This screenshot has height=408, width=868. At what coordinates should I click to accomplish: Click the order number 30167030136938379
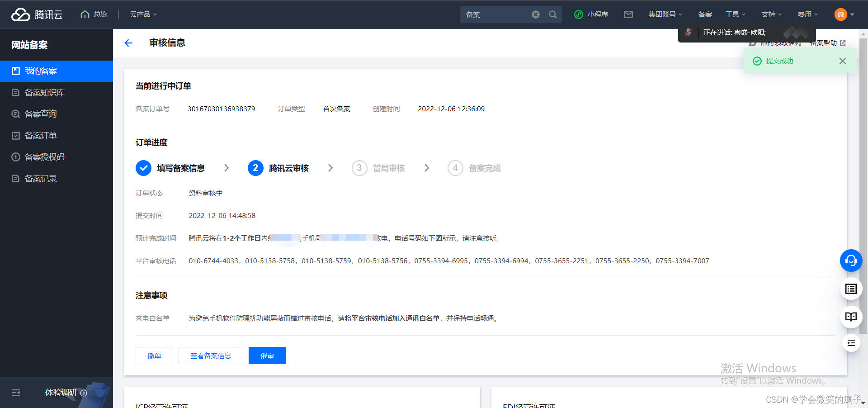[222, 109]
